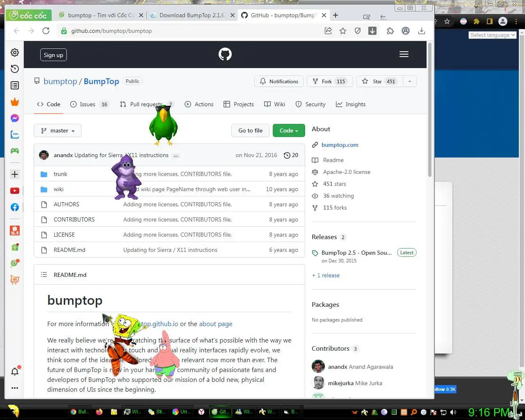Image resolution: width=525 pixels, height=420 pixels.
Task: Open the Security tab
Action: [x=310, y=104]
